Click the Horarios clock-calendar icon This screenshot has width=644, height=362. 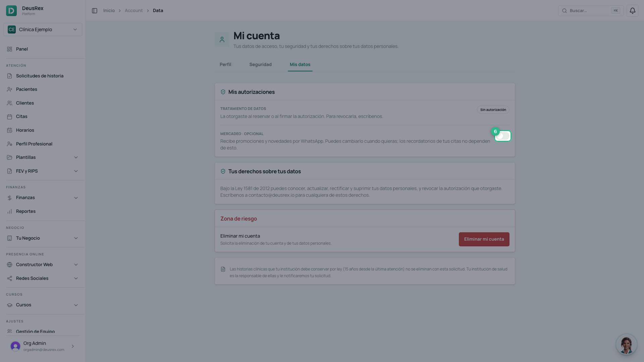(9, 130)
